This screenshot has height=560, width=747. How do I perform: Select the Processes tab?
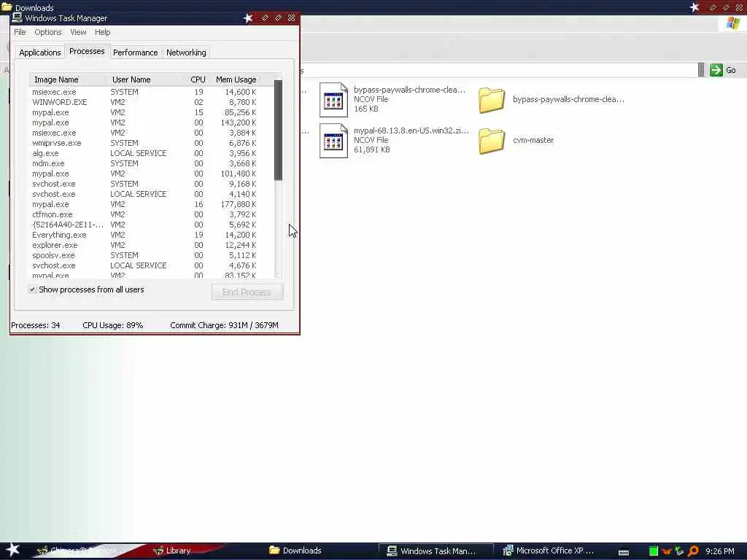click(x=87, y=51)
